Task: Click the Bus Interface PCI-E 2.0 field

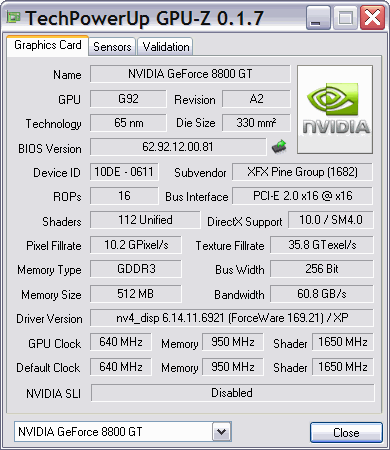Action: coord(302,196)
